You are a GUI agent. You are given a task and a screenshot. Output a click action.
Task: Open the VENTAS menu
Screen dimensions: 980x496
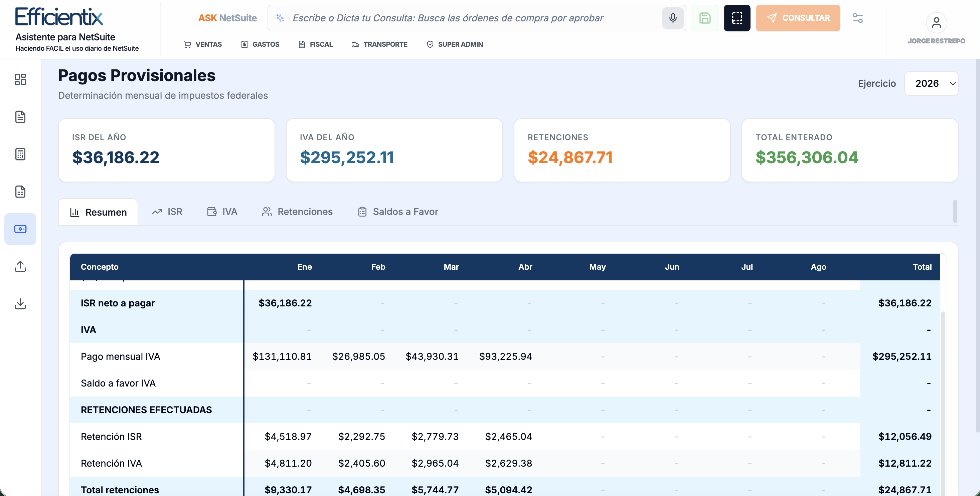(203, 44)
